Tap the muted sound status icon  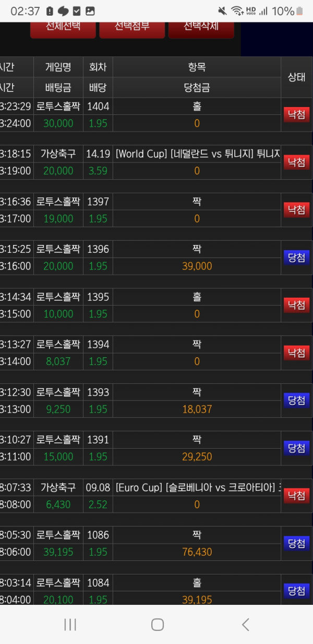tap(223, 11)
